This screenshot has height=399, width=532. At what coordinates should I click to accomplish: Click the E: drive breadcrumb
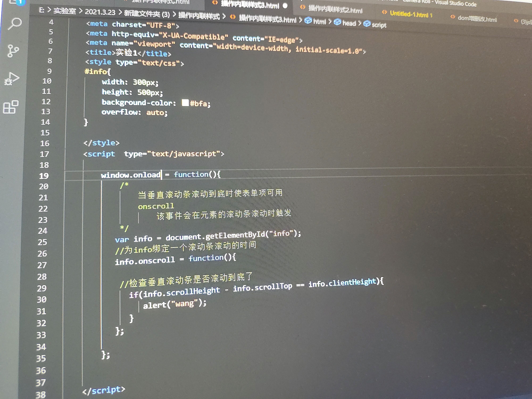(x=41, y=10)
